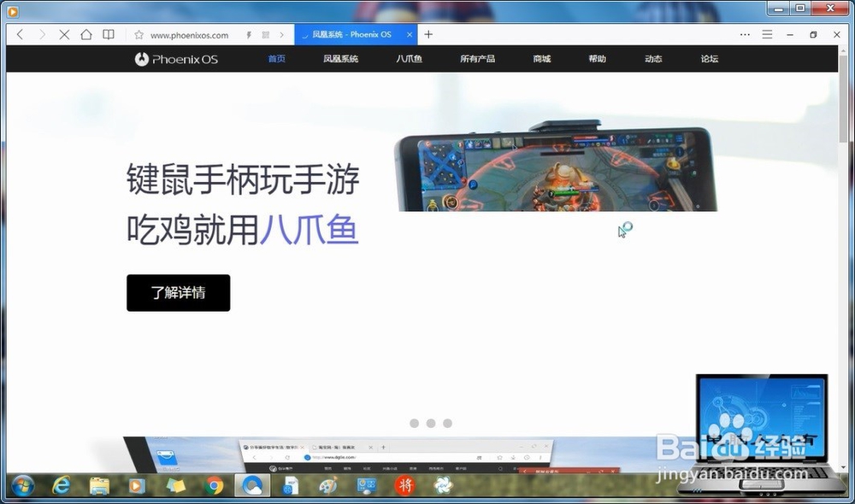The height and width of the screenshot is (504, 855).
Task: Open a new tab with plus button
Action: (x=428, y=34)
